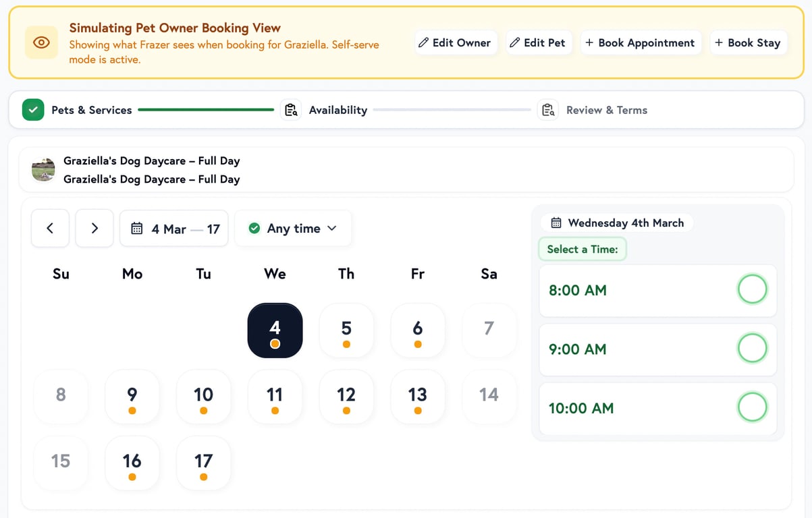Select the 8:00 AM time slot circle

(752, 289)
